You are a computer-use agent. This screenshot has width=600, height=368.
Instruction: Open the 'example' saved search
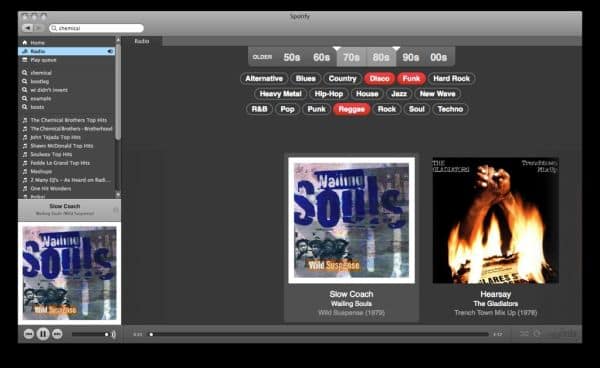41,99
